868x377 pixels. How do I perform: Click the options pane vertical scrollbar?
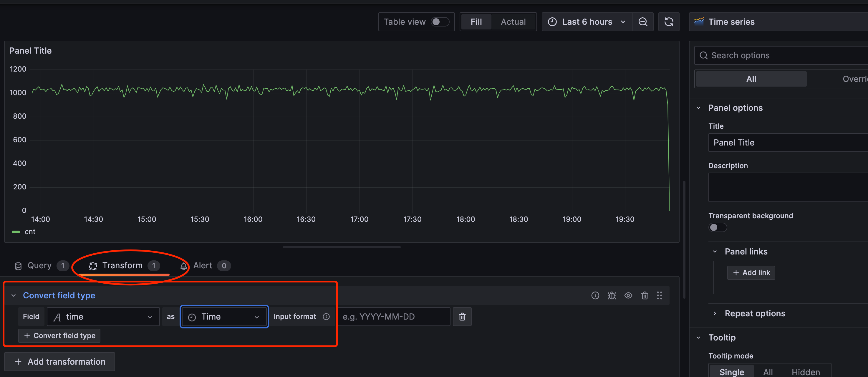click(684, 240)
